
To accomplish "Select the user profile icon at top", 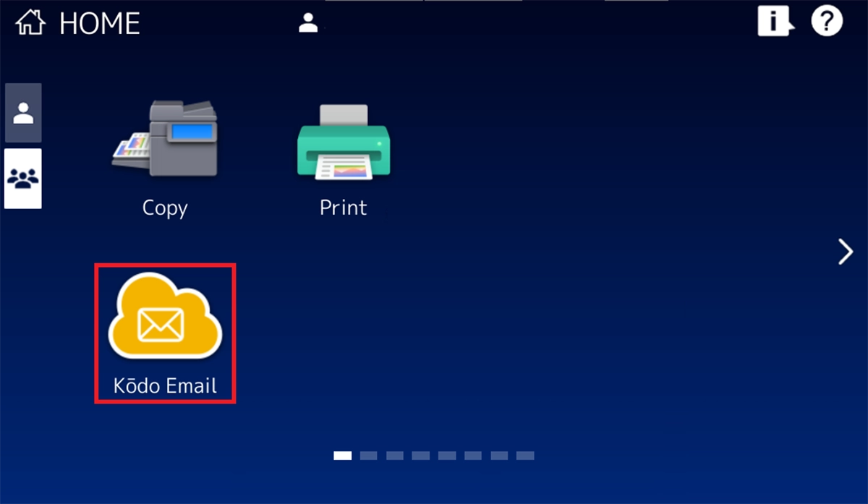I will (x=307, y=22).
